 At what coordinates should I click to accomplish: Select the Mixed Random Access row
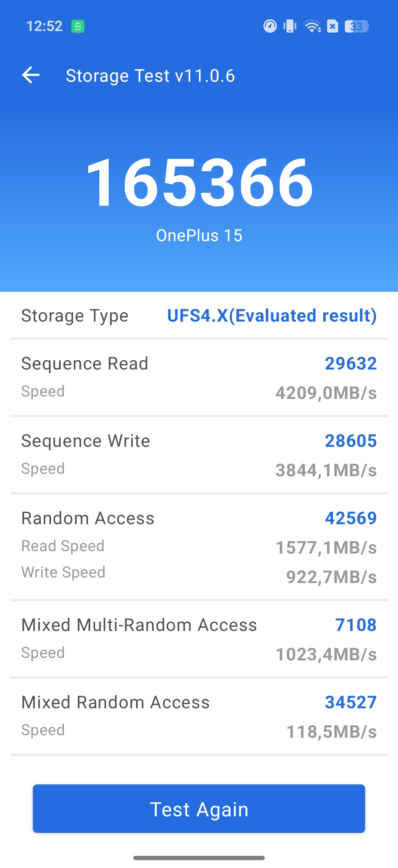199,716
